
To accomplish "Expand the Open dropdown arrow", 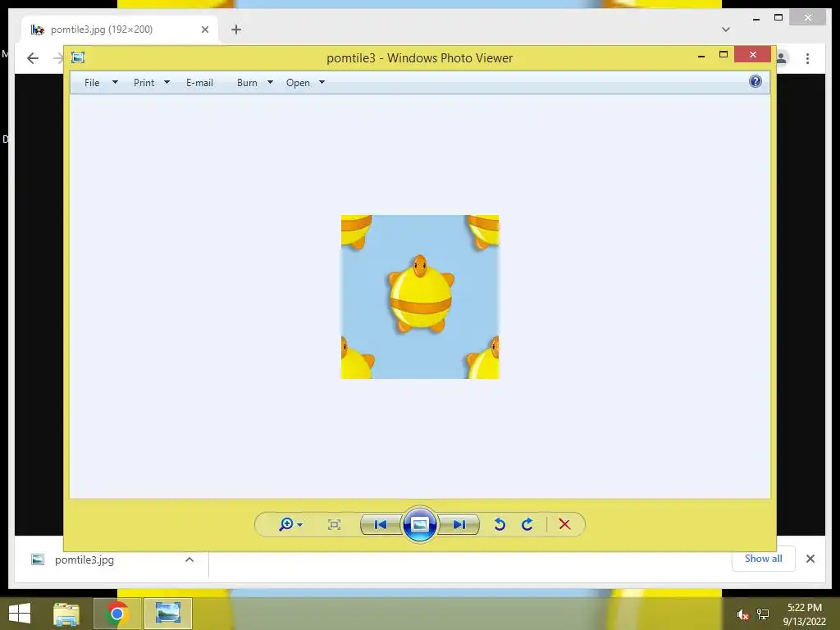I will pyautogui.click(x=322, y=83).
